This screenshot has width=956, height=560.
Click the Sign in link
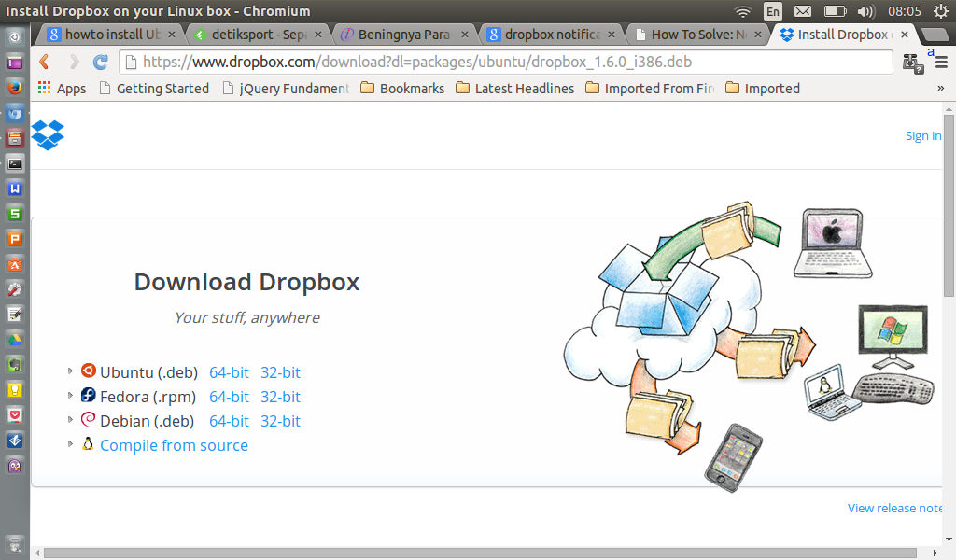[922, 135]
